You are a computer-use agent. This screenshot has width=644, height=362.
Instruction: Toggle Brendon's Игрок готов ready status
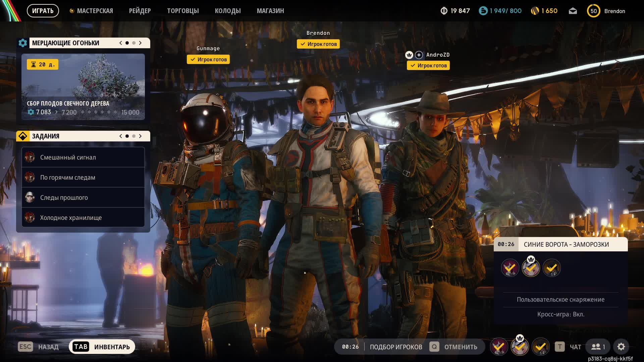pos(318,44)
